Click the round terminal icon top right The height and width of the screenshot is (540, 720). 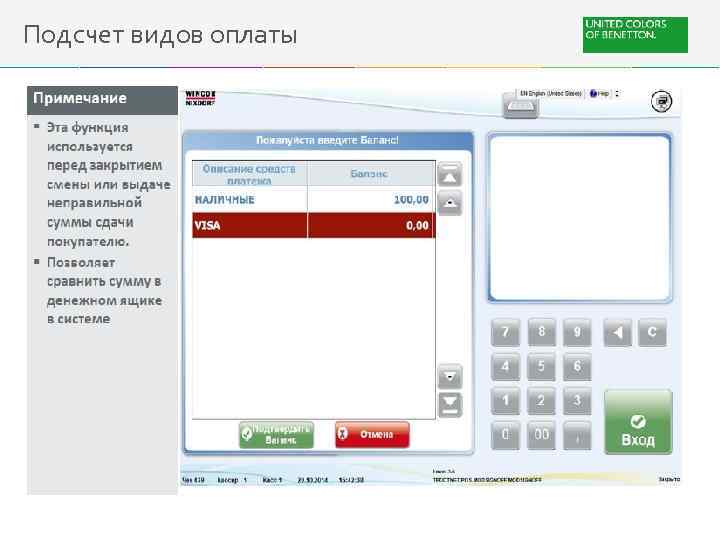[x=662, y=101]
